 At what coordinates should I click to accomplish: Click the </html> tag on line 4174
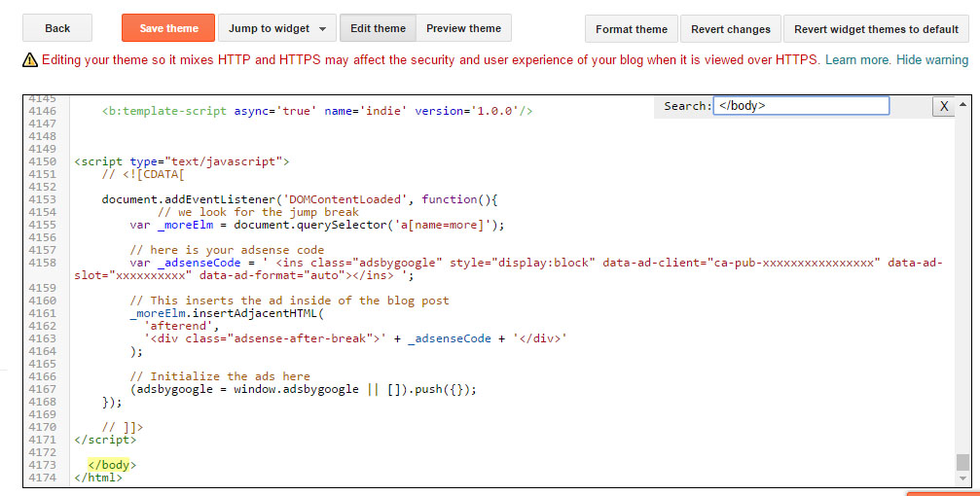pyautogui.click(x=98, y=478)
